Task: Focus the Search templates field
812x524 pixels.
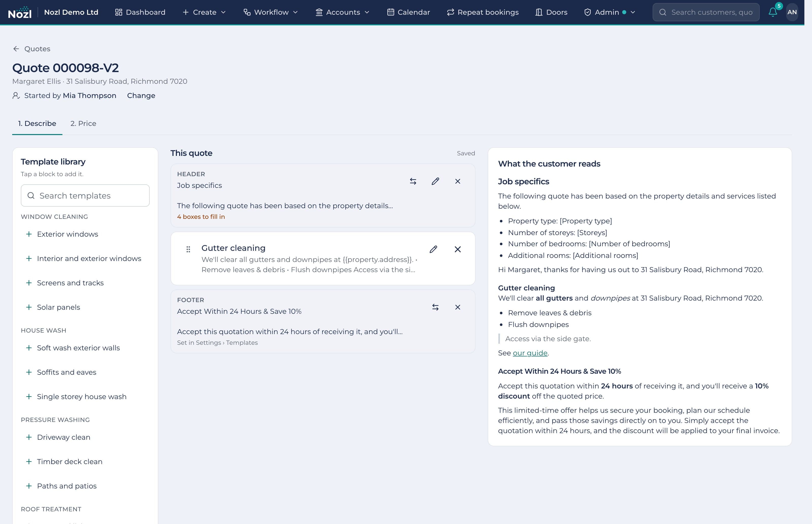Action: tap(85, 196)
